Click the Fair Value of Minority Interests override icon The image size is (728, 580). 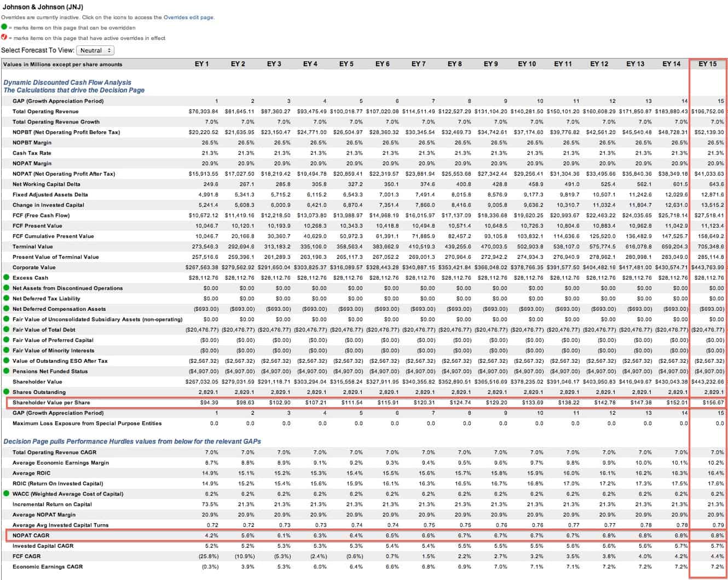tap(5, 351)
